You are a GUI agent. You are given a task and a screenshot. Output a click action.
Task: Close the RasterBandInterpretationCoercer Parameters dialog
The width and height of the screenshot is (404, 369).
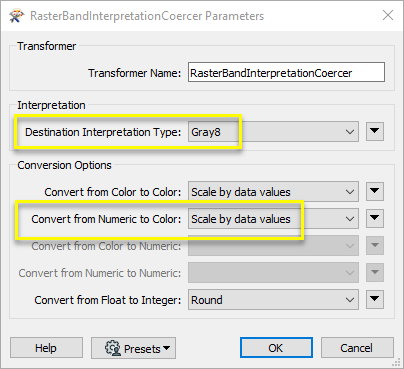click(x=388, y=15)
